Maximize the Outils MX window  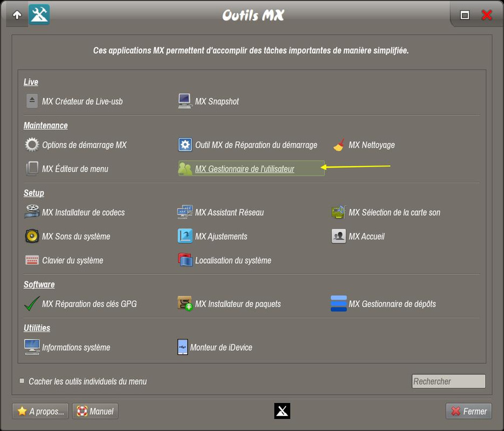click(465, 15)
